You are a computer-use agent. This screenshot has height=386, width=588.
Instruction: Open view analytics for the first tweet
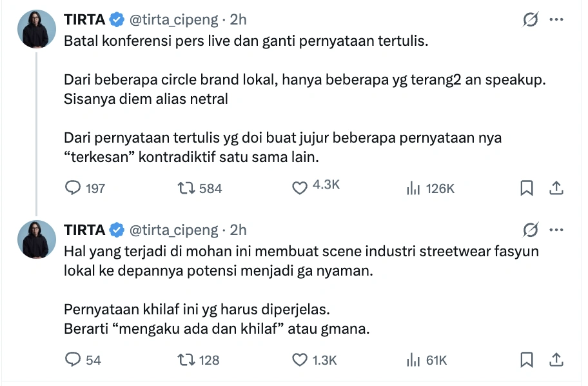pos(411,188)
